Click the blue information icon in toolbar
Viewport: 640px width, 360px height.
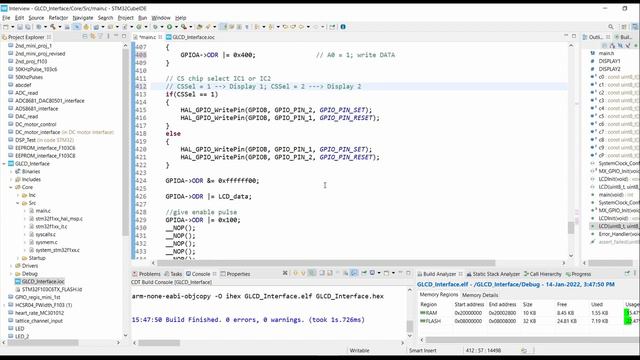[x=343, y=27]
